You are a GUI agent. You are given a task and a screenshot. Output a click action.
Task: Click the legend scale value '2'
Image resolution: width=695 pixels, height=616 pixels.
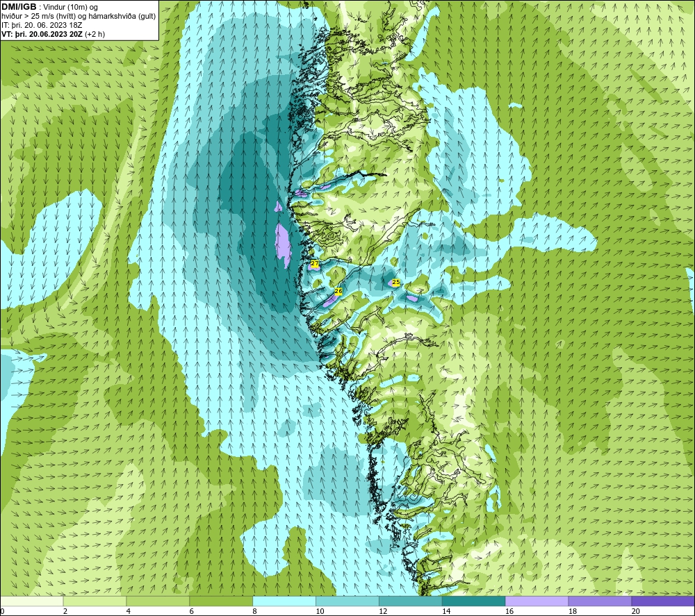(x=65, y=612)
